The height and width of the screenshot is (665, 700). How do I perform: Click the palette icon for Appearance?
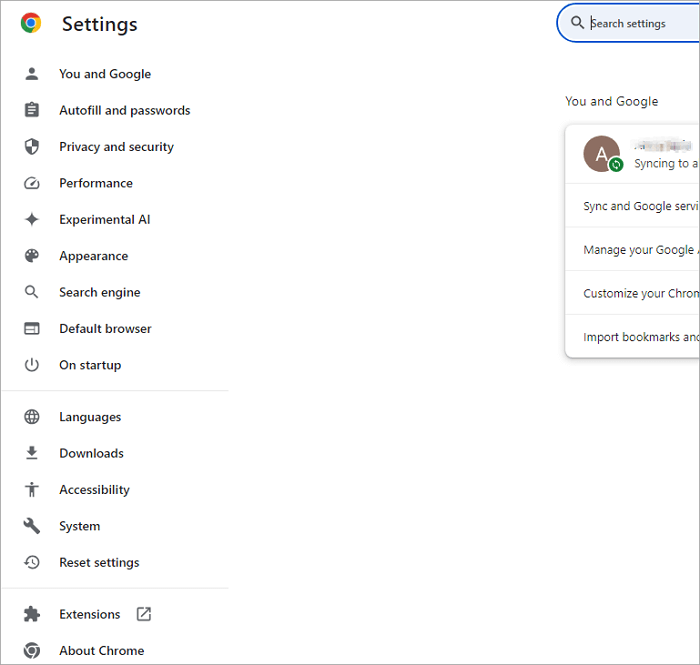[x=32, y=256]
